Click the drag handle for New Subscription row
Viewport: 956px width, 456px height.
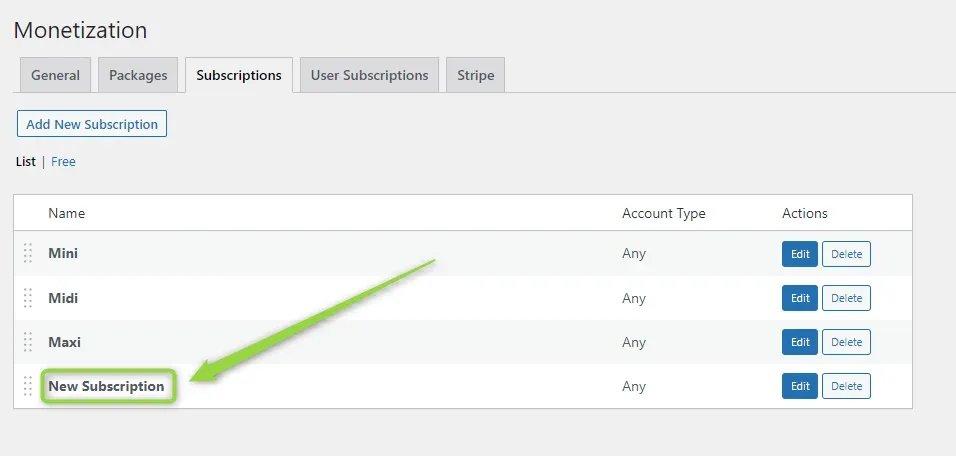tap(27, 386)
